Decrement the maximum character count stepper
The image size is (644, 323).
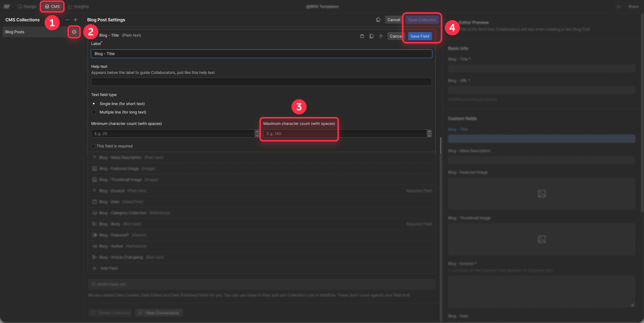pos(430,135)
